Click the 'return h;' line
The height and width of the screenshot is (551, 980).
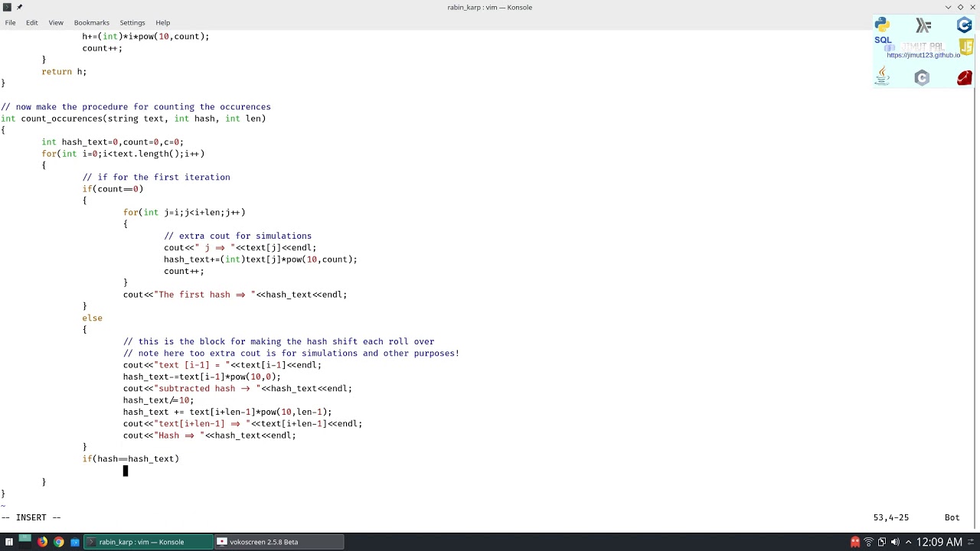click(x=64, y=71)
